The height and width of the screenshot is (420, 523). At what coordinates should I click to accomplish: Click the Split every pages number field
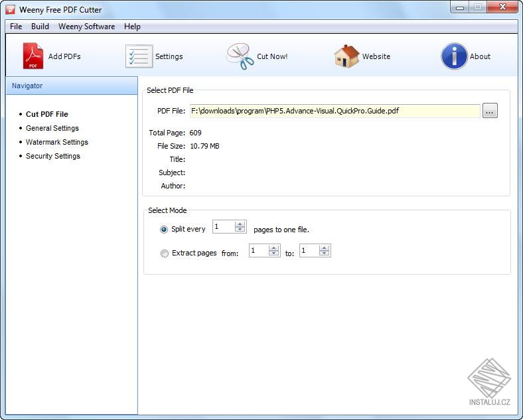(x=224, y=227)
